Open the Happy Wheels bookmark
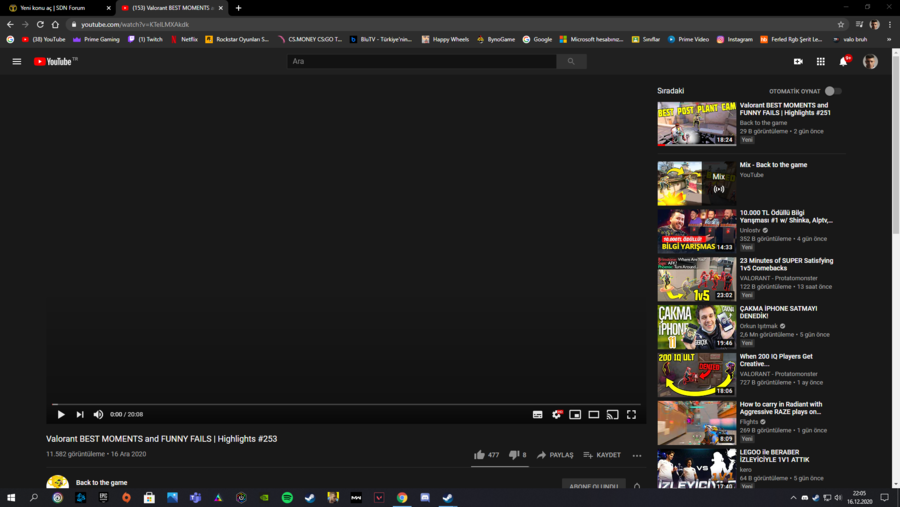Image resolution: width=900 pixels, height=507 pixels. click(x=445, y=40)
